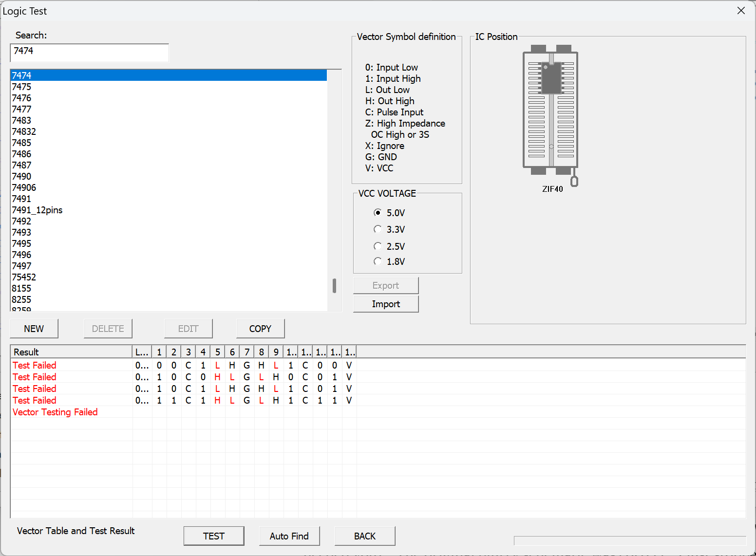This screenshot has width=756, height=556.
Task: Select chip 7475 in the list
Action: tap(21, 87)
